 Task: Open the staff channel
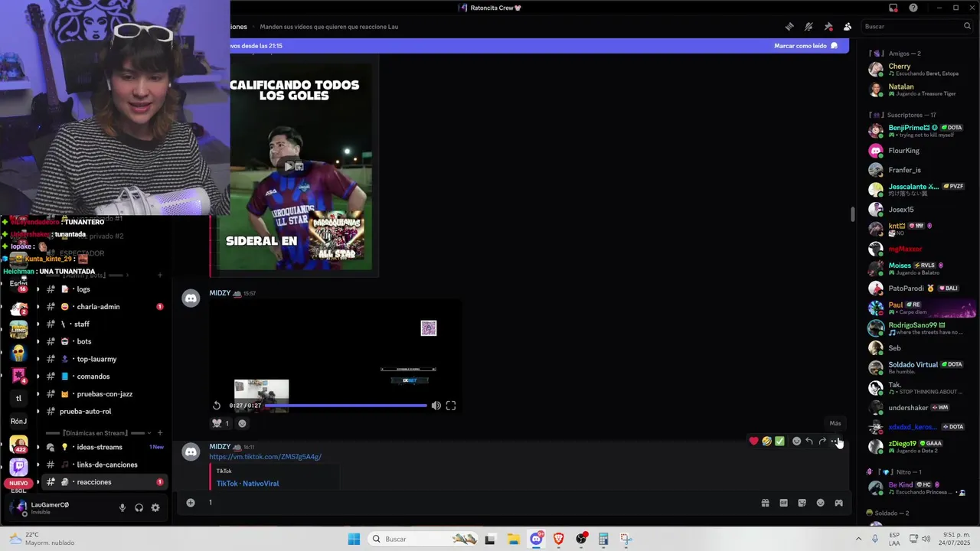(x=103, y=324)
